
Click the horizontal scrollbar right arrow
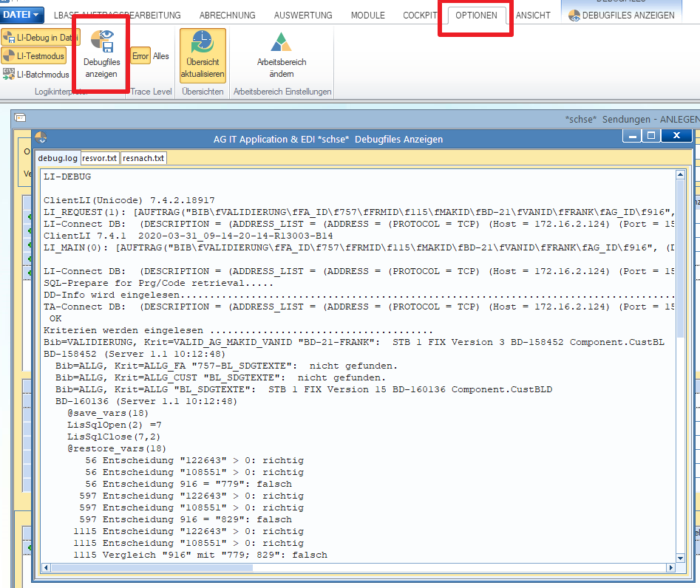pyautogui.click(x=671, y=567)
